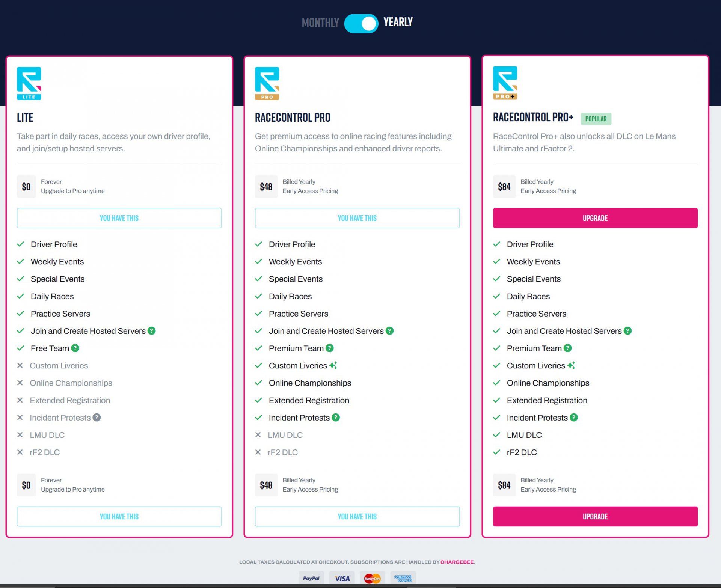Screen dimensions: 721x588
Task: Open Incident Protests help icon in Pro card
Action: coord(336,418)
